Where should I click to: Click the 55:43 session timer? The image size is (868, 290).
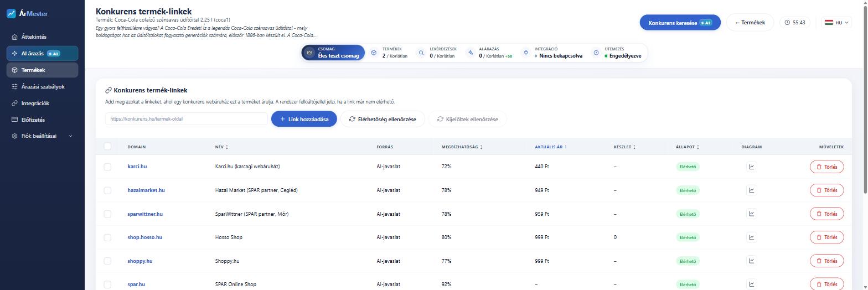[x=795, y=23]
